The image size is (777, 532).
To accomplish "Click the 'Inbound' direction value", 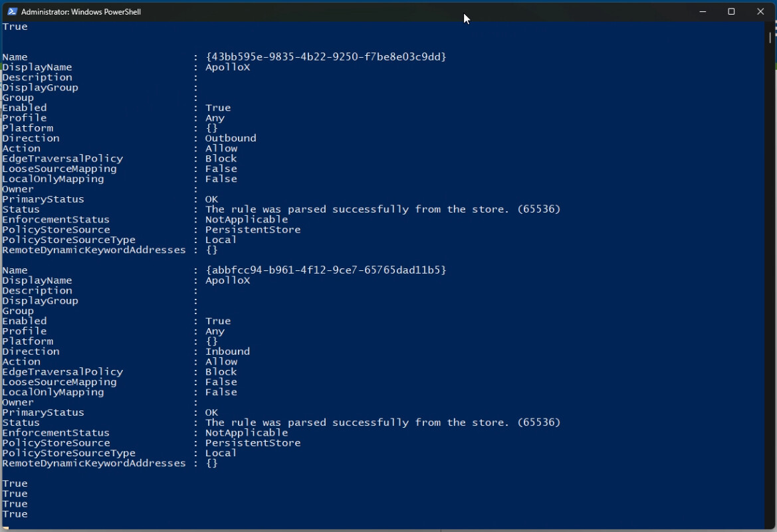I will coord(228,351).
